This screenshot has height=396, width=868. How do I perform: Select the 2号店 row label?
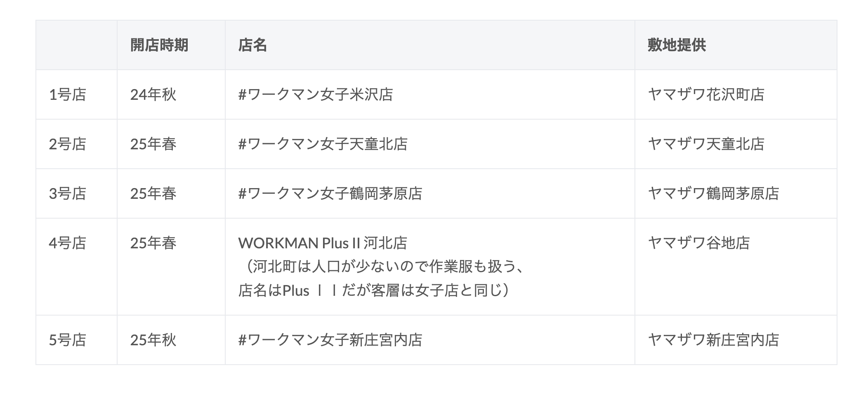(x=68, y=144)
